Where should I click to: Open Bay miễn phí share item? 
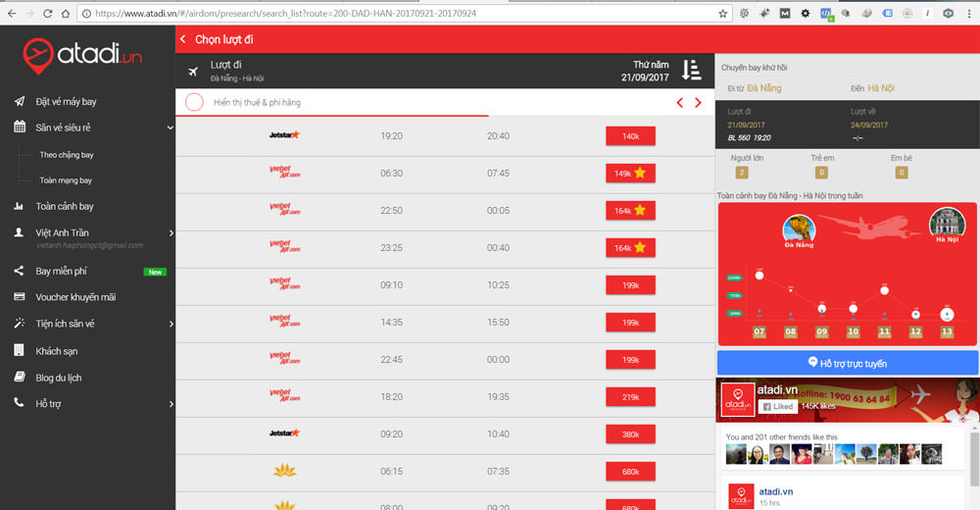click(61, 272)
